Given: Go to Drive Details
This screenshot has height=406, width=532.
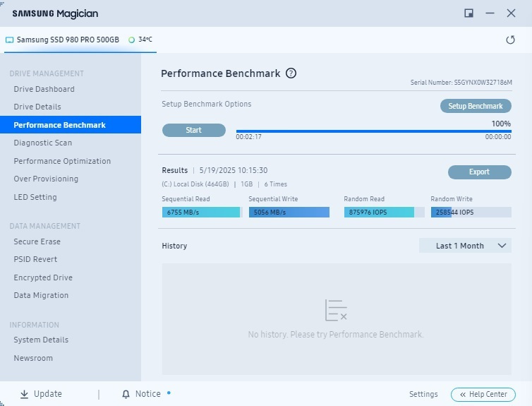Looking at the screenshot, I should coord(37,107).
